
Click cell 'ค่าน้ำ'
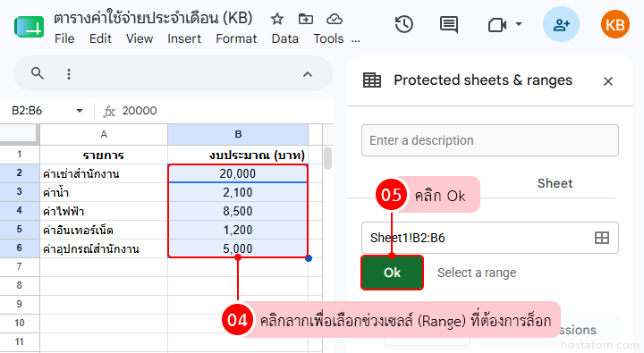tap(104, 192)
